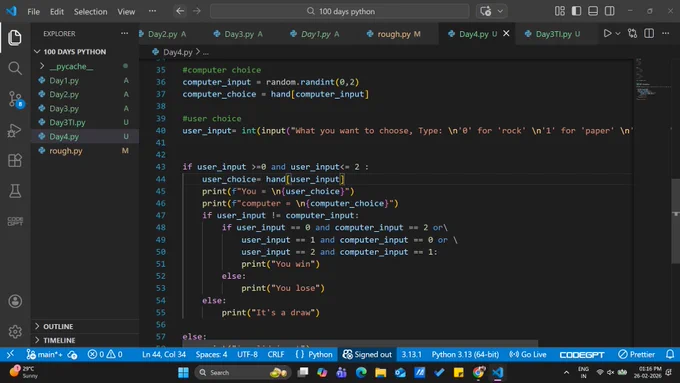The height and width of the screenshot is (383, 680).
Task: Click the open changes compare icon
Action: pos(633,33)
